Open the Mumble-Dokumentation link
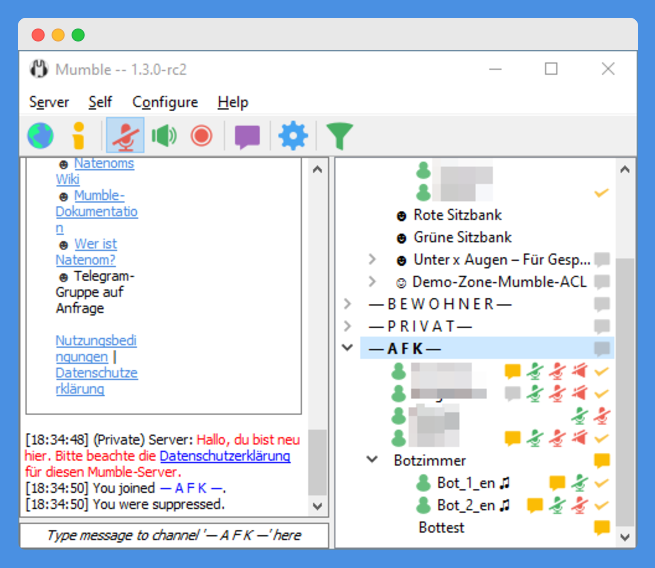The width and height of the screenshot is (655, 568). [96, 211]
